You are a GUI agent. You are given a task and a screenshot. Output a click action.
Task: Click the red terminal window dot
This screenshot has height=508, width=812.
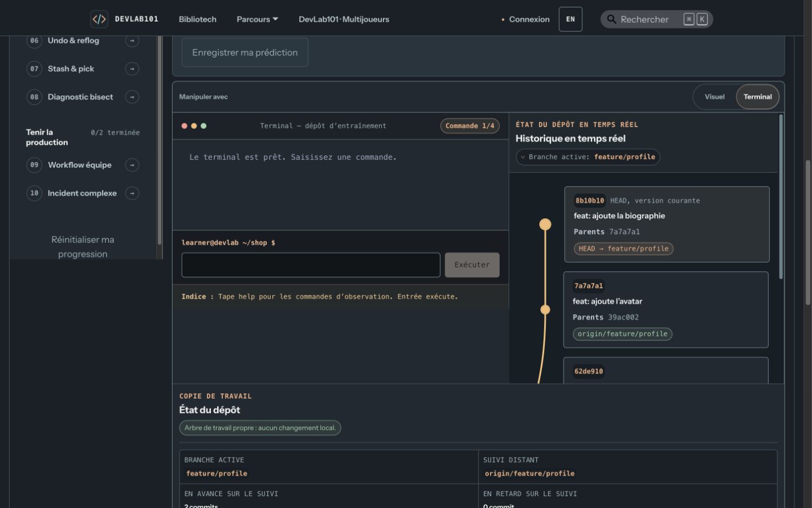(185, 126)
